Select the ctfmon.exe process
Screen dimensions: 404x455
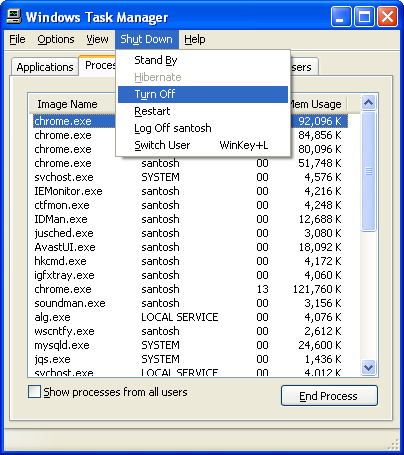coord(190,205)
